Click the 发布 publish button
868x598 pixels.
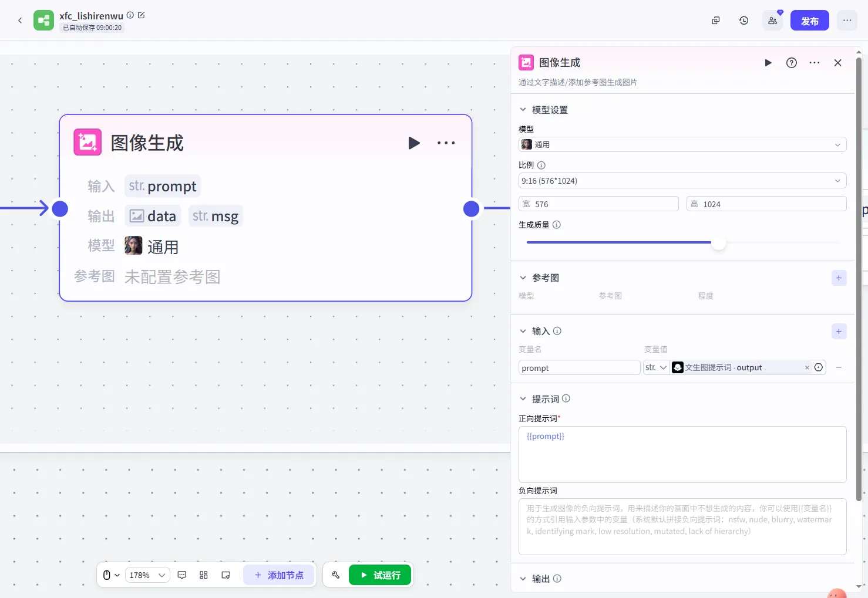(809, 21)
